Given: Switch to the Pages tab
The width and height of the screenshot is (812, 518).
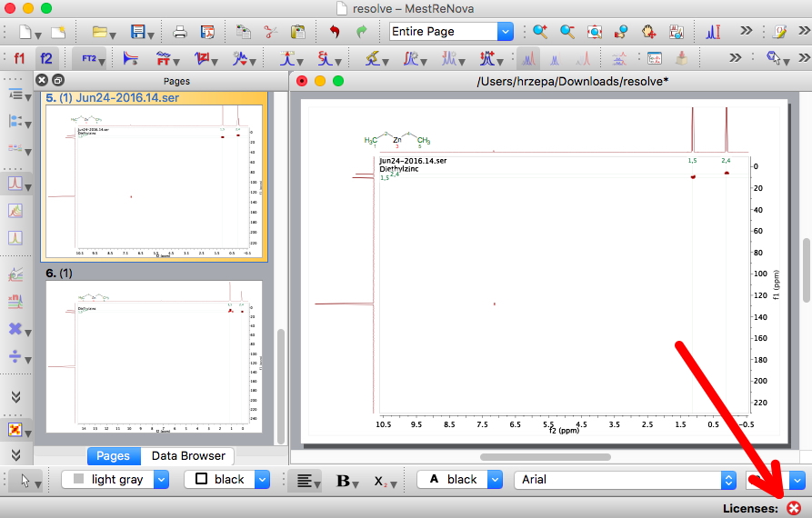Looking at the screenshot, I should [114, 456].
